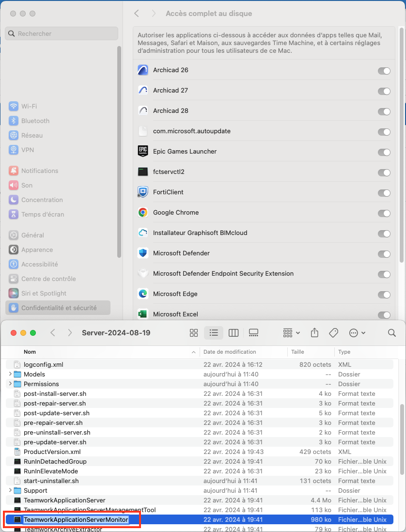The height and width of the screenshot is (532, 406).
Task: Open the Finder search magnifier
Action: tap(391, 333)
